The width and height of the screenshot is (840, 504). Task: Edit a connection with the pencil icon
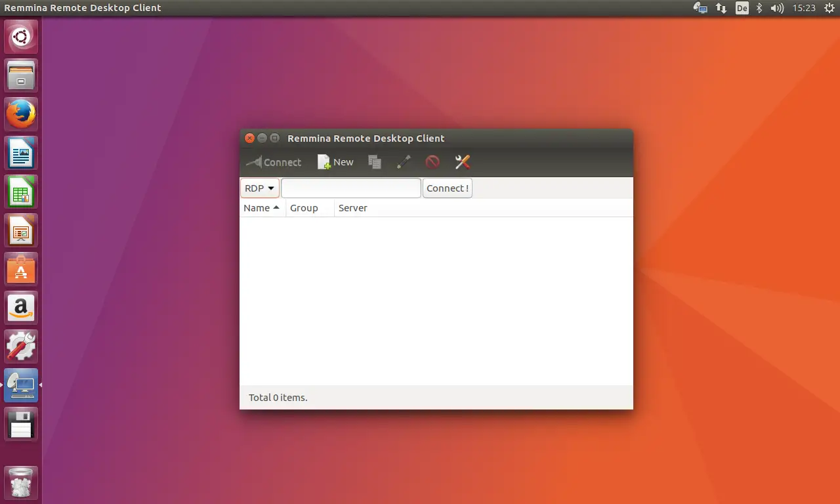[404, 162]
